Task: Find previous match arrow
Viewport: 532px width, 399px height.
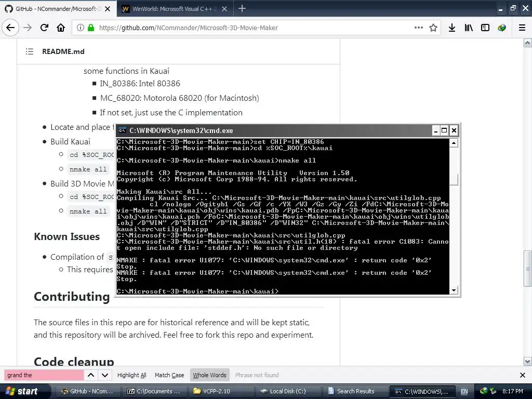Action: tap(91, 375)
